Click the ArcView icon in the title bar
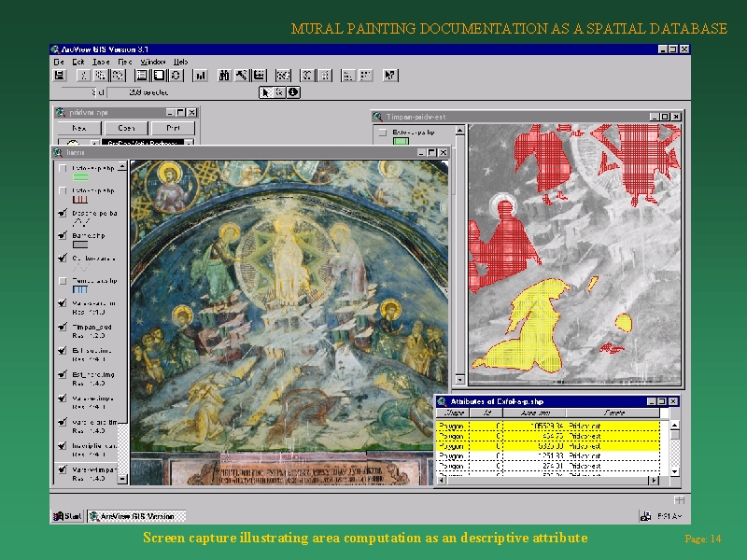Screen dimensions: 747x560 55,49
